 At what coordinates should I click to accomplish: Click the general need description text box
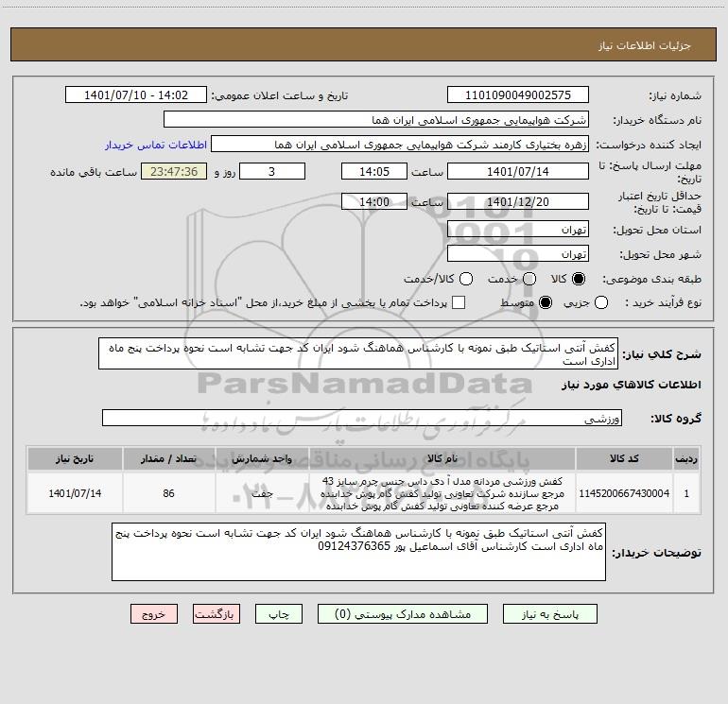pyautogui.click(x=358, y=353)
